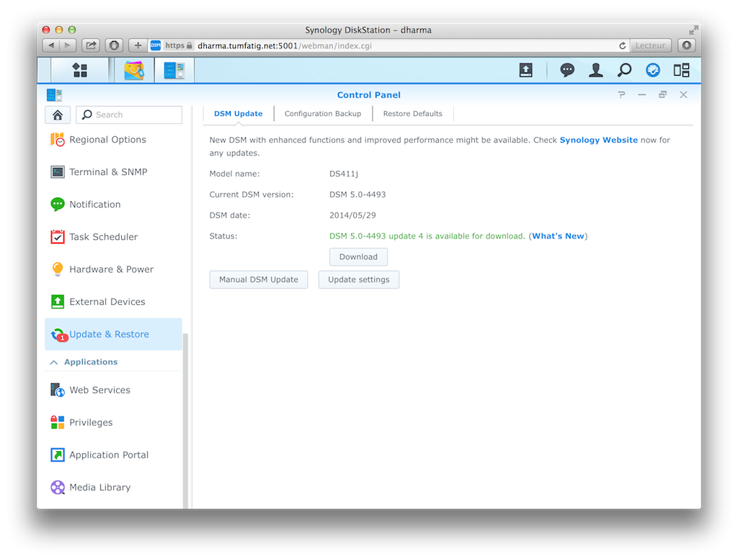Open Package Center shopping bag icon
The image size is (738, 560).
134,70
